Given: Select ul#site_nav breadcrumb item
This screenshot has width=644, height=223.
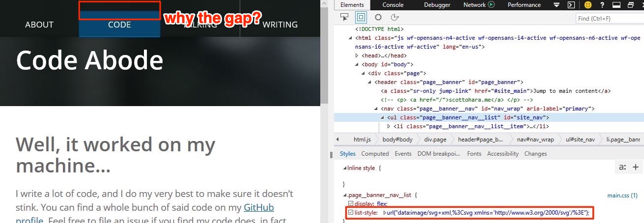Looking at the screenshot, I should [x=580, y=139].
